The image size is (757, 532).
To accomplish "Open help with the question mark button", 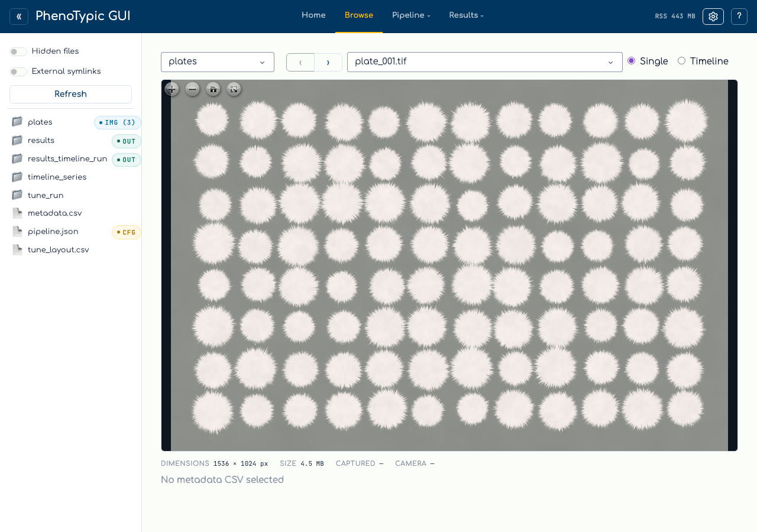I will [x=739, y=17].
